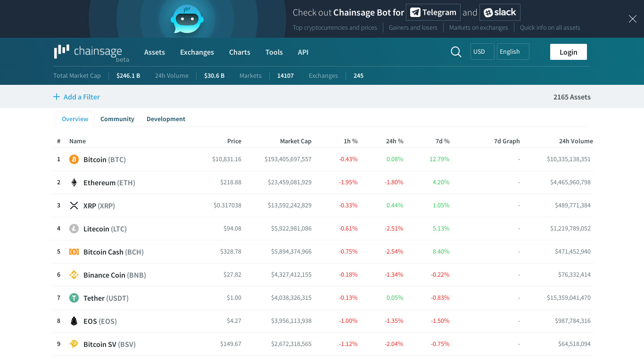Click Total Market Cap value $246.1 B

[128, 76]
